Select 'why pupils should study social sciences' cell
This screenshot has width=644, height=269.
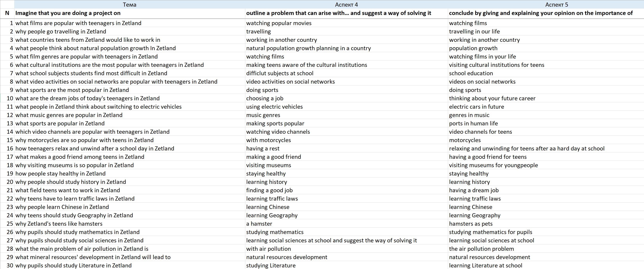point(130,241)
